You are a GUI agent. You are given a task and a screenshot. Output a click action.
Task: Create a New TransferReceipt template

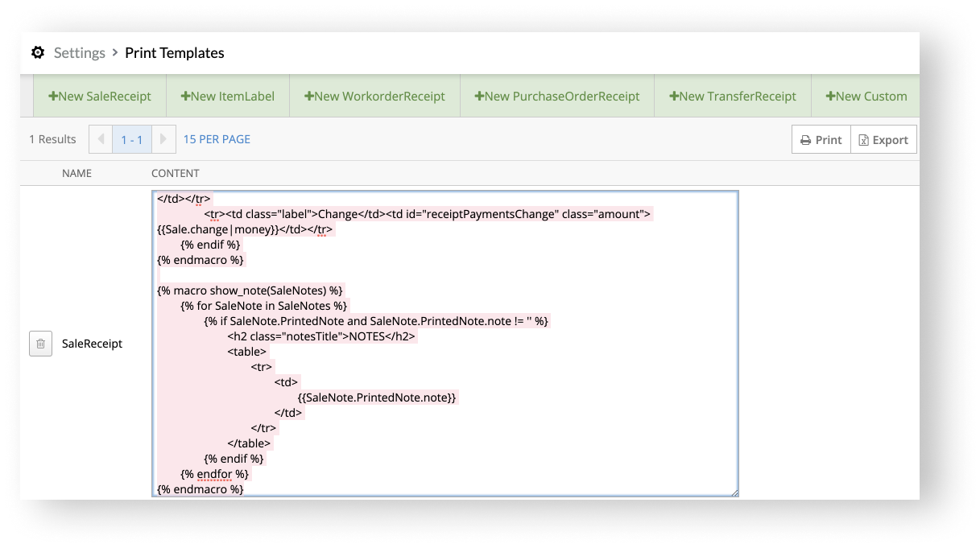pos(733,96)
